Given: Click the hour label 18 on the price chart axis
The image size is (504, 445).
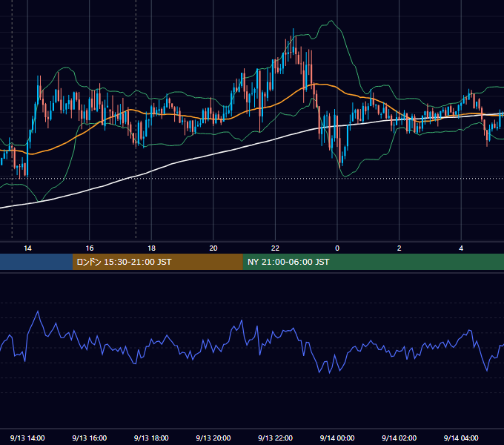Looking at the screenshot, I should point(151,248).
